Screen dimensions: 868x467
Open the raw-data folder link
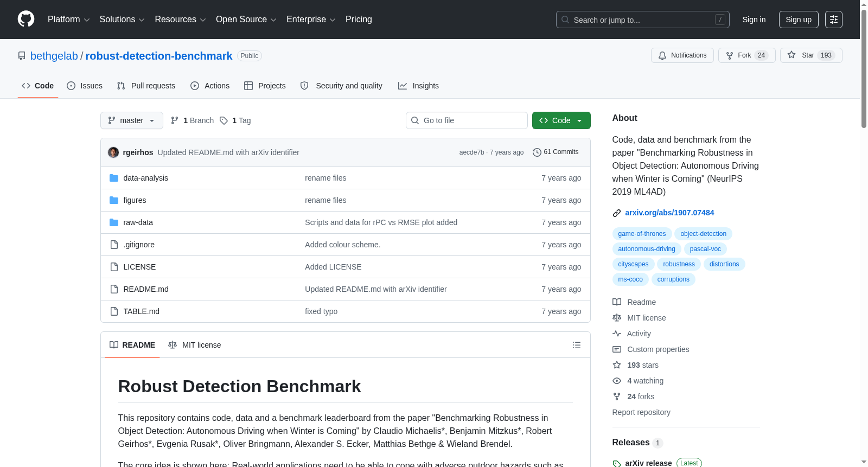(138, 222)
